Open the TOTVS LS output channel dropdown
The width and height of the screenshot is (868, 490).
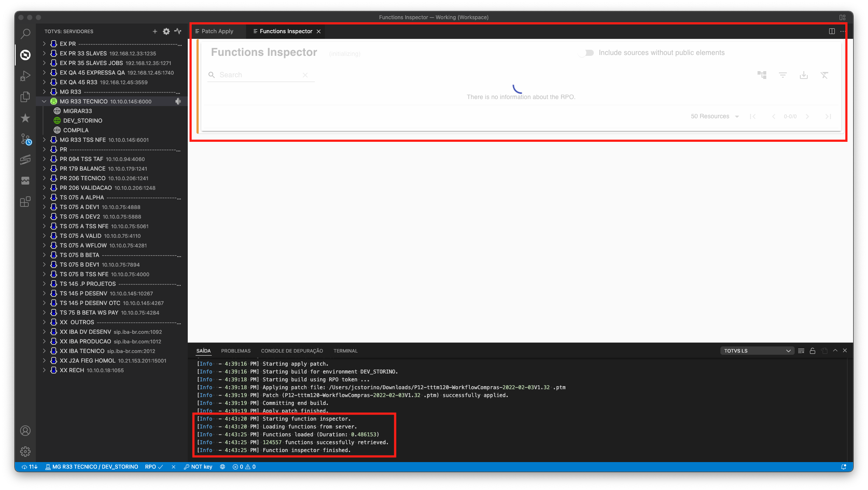pyautogui.click(x=757, y=350)
